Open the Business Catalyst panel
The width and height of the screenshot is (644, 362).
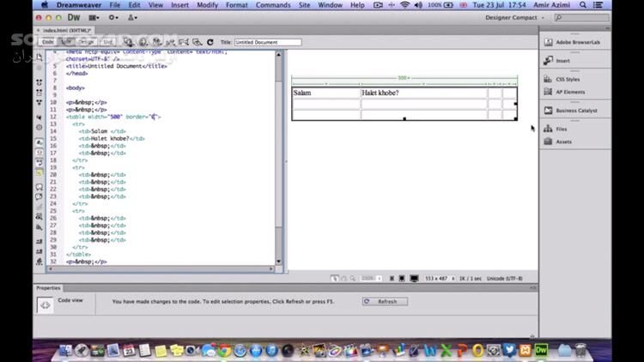point(575,111)
